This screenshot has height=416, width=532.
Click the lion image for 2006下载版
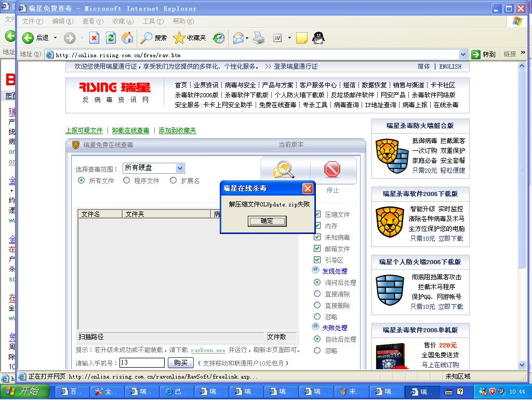tap(390, 223)
